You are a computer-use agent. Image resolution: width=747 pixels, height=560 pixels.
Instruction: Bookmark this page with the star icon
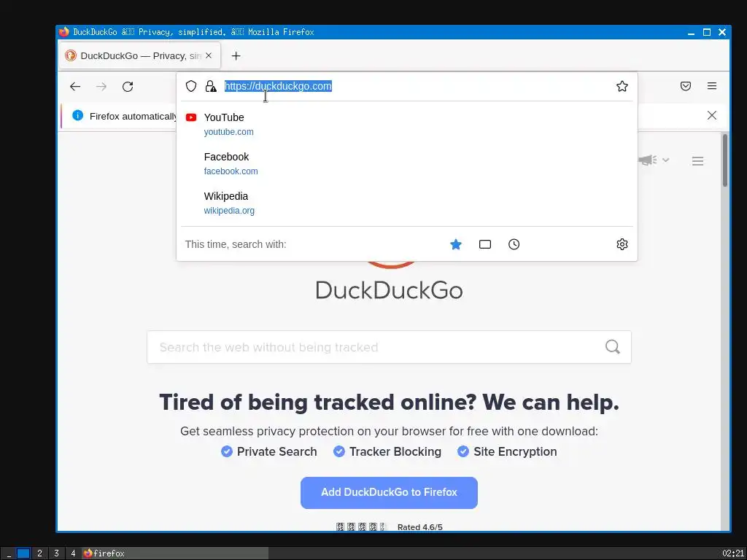pos(622,86)
